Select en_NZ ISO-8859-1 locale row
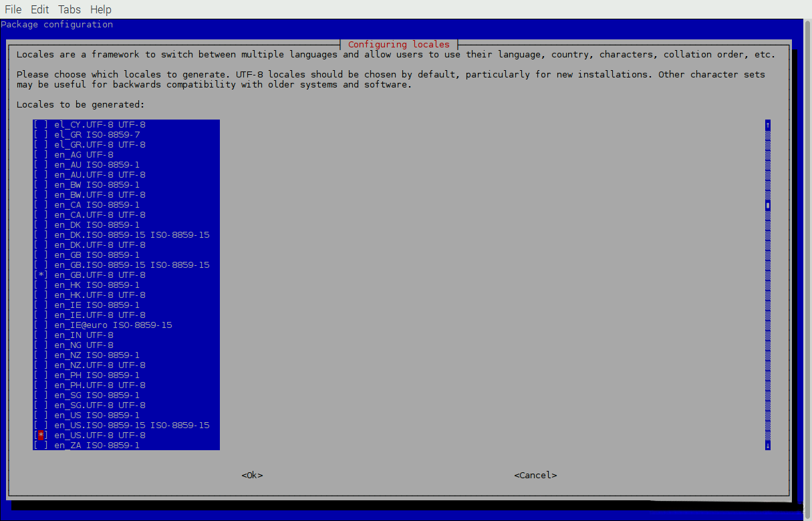The height and width of the screenshot is (521, 812). pyautogui.click(x=126, y=355)
